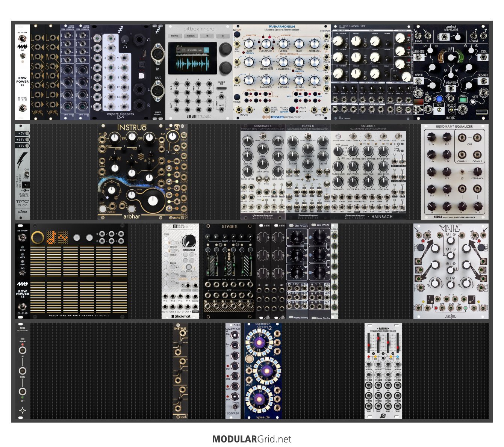The image size is (504, 447).
Task: Click the Panharmonium BLUR knob
Action: point(299,44)
